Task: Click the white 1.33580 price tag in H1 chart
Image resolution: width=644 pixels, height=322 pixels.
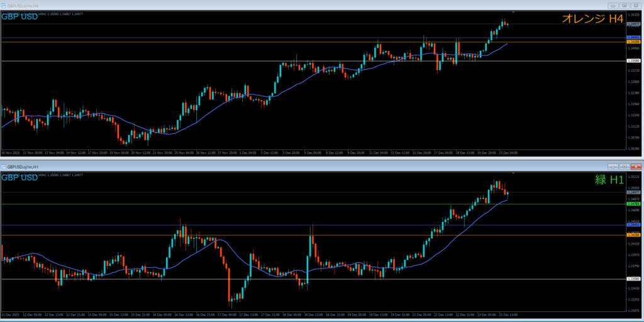Action: click(634, 279)
